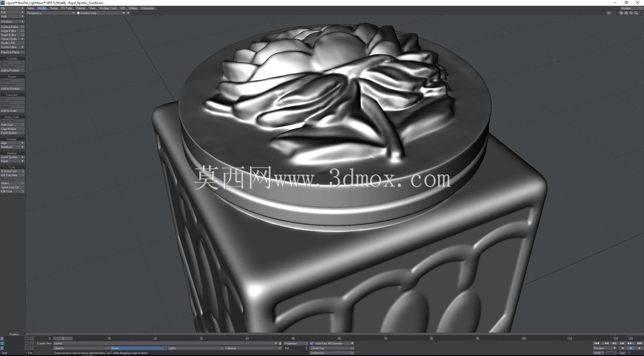Step forward one frame
This screenshot has width=644, height=356.
tap(622, 343)
